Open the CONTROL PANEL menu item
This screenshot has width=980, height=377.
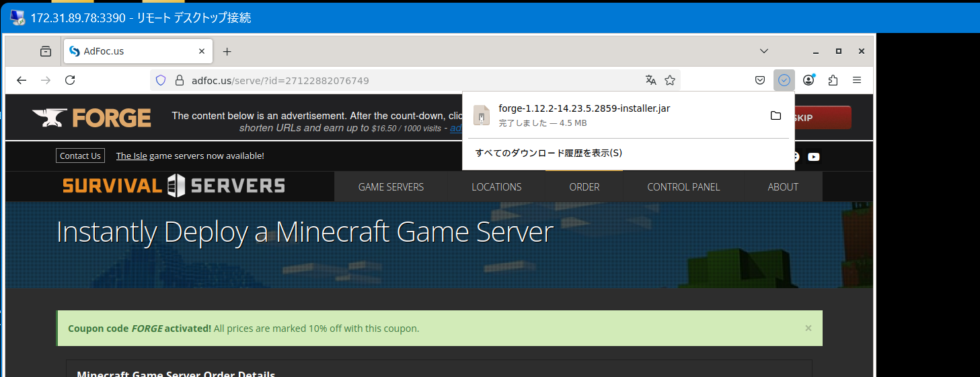pyautogui.click(x=683, y=186)
